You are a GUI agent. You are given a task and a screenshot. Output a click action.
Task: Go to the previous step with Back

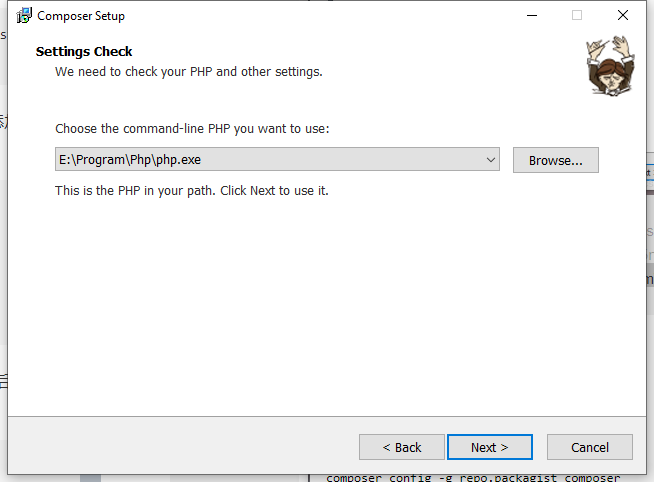[x=402, y=447]
